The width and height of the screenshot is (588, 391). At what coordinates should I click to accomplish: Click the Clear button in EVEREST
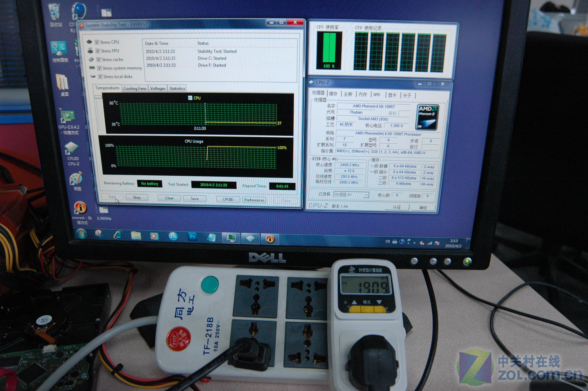pyautogui.click(x=169, y=198)
